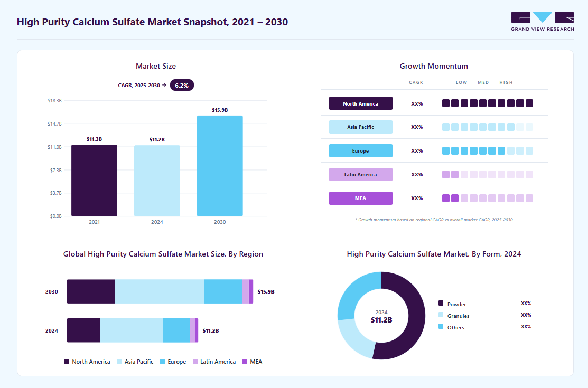Click the XX% CAGR for North America
Image resolution: width=588 pixels, height=388 pixels.
[x=417, y=103]
